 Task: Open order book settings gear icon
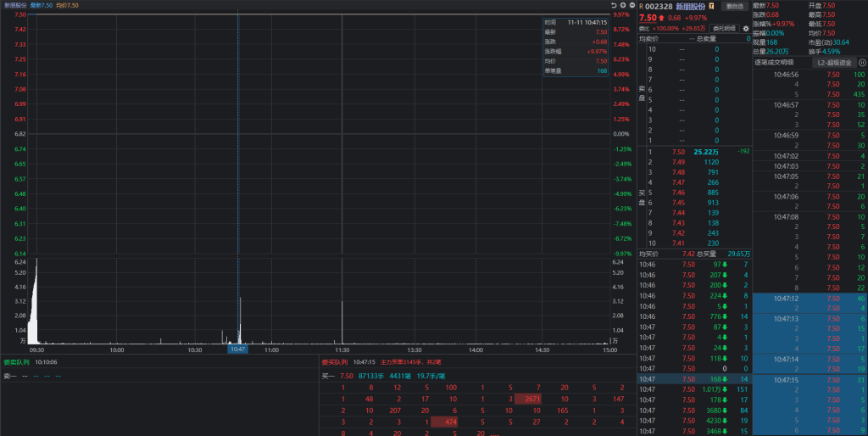(x=746, y=28)
